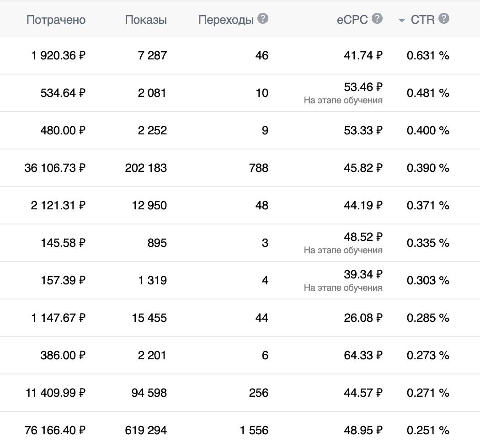The width and height of the screenshot is (480, 448).
Task: Click eCPC value 26.08 ₽
Action: pos(363,318)
